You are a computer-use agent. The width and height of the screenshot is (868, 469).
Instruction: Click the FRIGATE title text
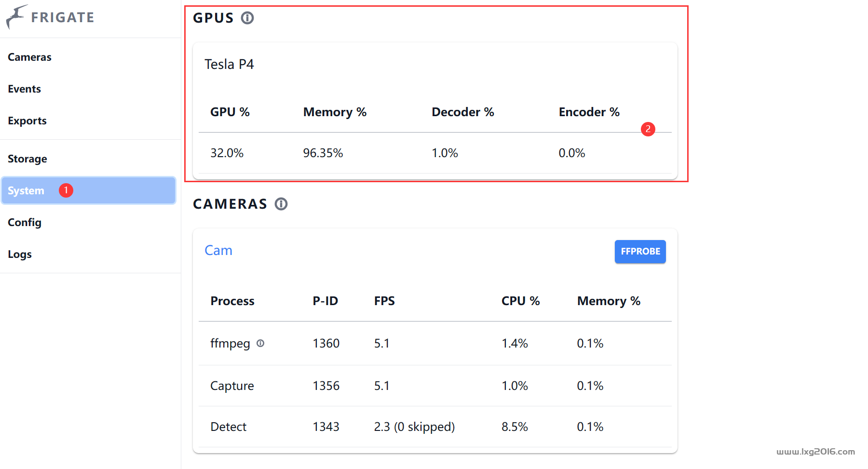pyautogui.click(x=63, y=17)
